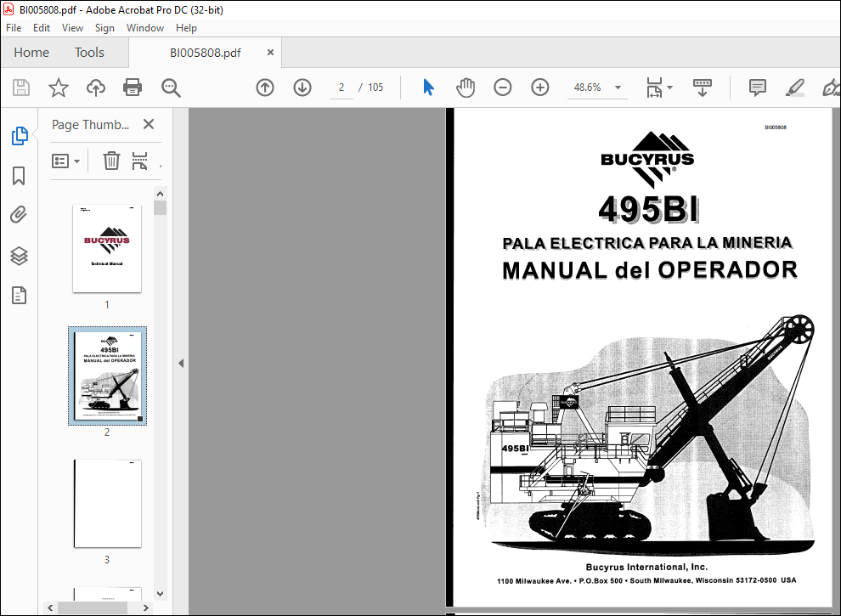Open the Sign menu
Image resolution: width=841 pixels, height=616 pixels.
pyautogui.click(x=104, y=28)
